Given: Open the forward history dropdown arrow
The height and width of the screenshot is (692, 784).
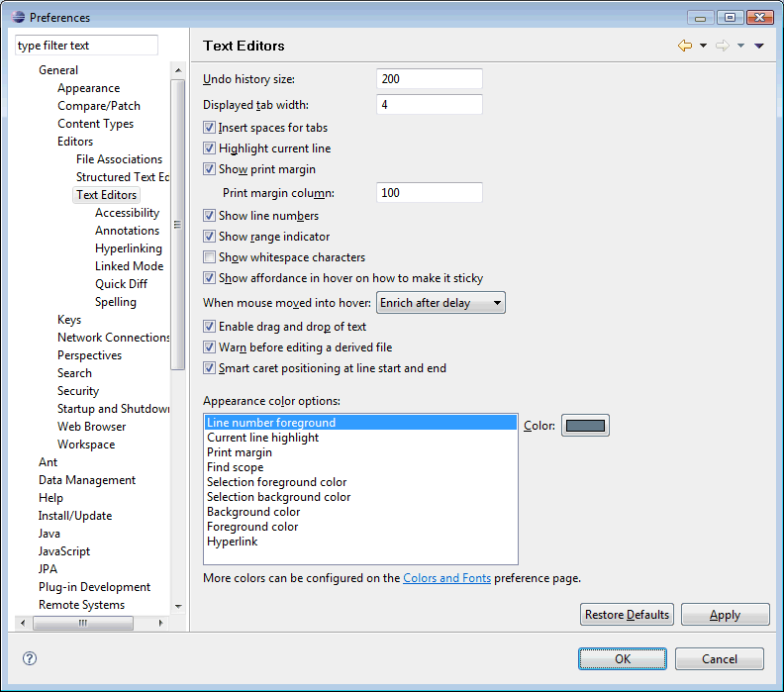Looking at the screenshot, I should (740, 46).
